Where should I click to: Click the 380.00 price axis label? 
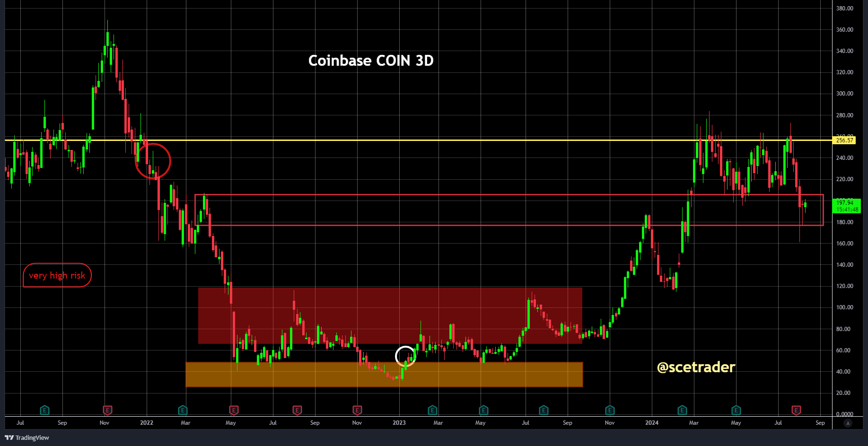[x=845, y=9]
